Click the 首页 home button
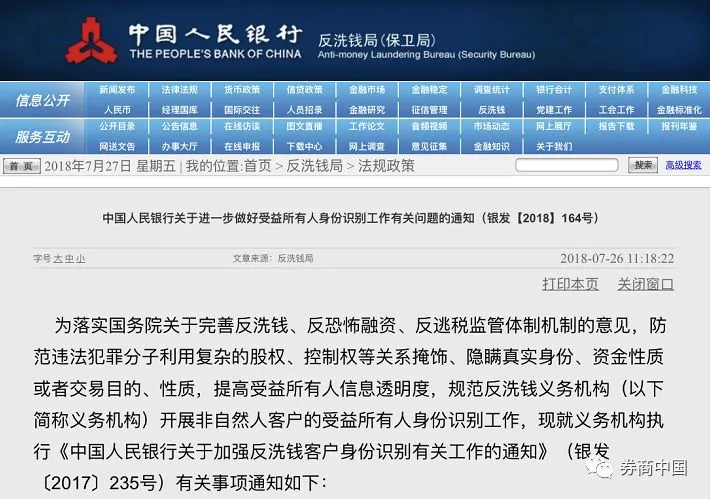710x499 pixels. (22, 166)
